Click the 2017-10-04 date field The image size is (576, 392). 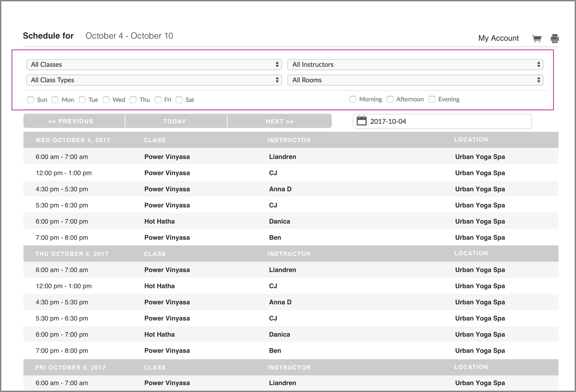pos(442,121)
